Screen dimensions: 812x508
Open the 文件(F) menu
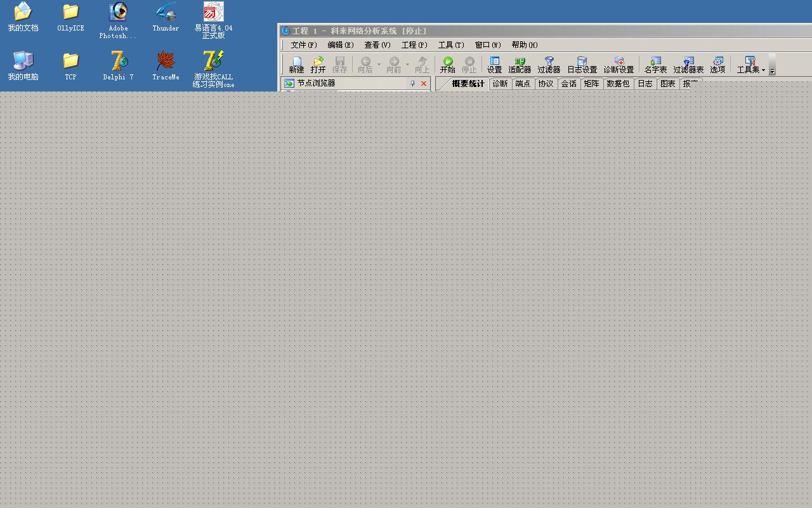pyautogui.click(x=303, y=45)
